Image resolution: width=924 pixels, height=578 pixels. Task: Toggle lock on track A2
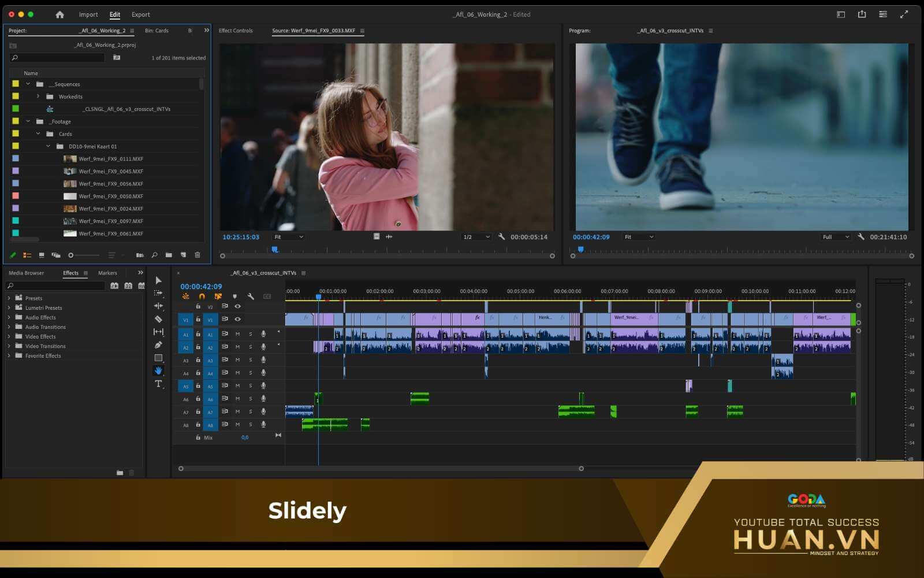tap(198, 347)
